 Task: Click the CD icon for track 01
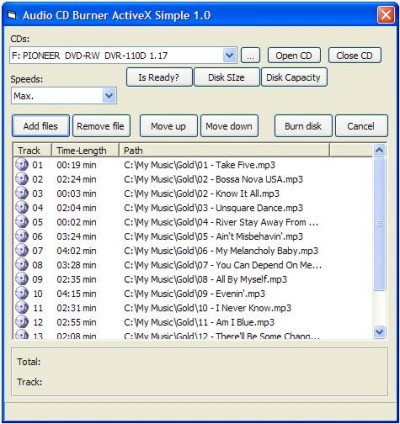(x=22, y=165)
